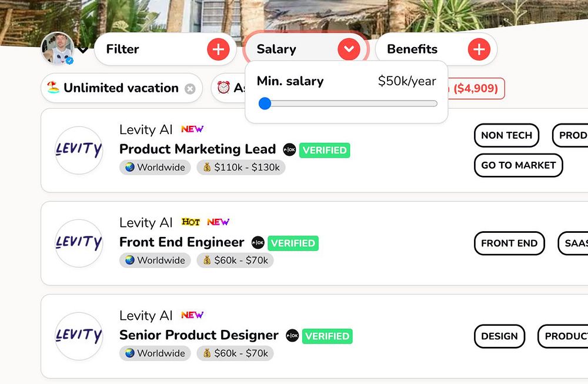The height and width of the screenshot is (384, 588).
Task: Click the red plus icon on Filter
Action: 218,49
